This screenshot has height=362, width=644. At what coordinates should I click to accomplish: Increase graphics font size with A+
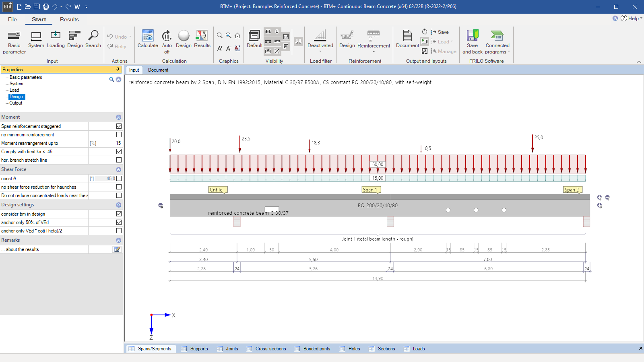(x=220, y=48)
